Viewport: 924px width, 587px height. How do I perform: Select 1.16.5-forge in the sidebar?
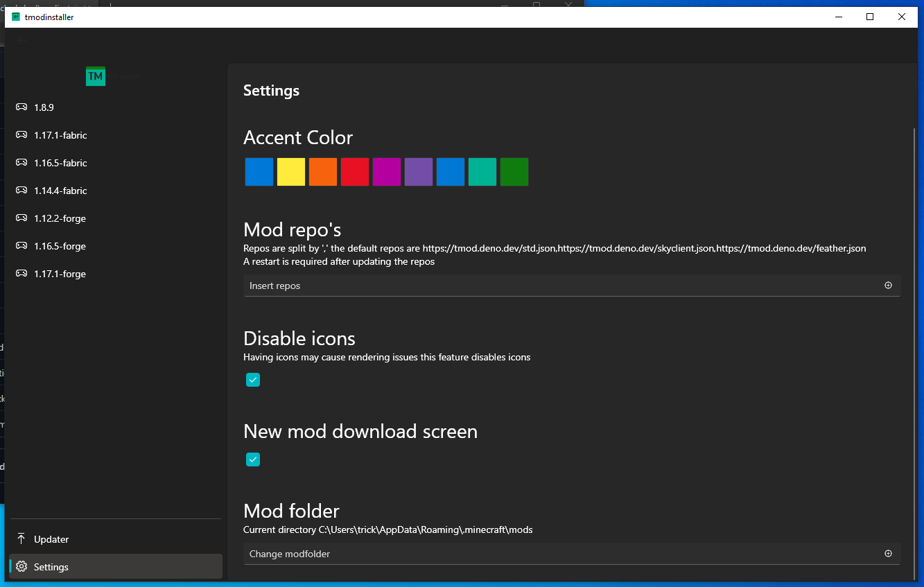(x=60, y=246)
